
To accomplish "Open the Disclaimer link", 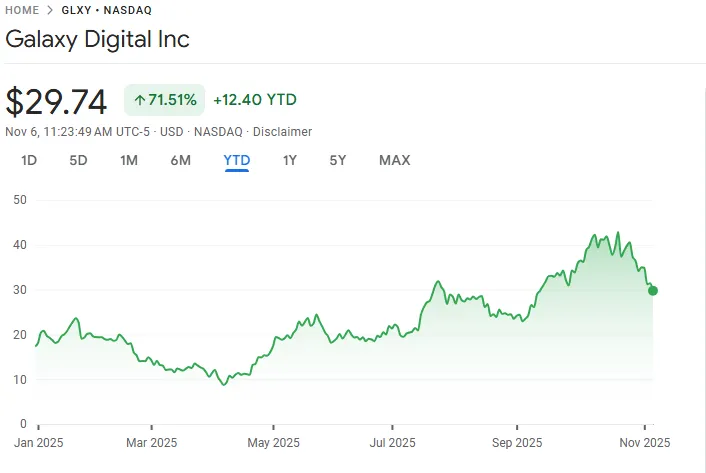I will (282, 132).
